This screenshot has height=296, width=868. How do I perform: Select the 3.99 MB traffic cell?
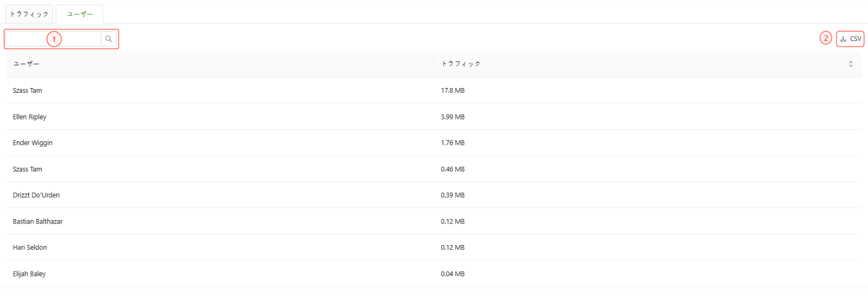(453, 117)
